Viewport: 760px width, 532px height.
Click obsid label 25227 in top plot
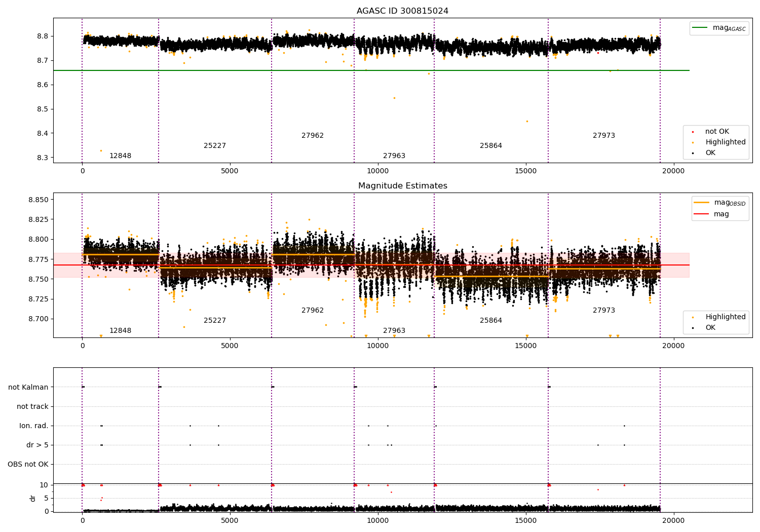pos(215,145)
